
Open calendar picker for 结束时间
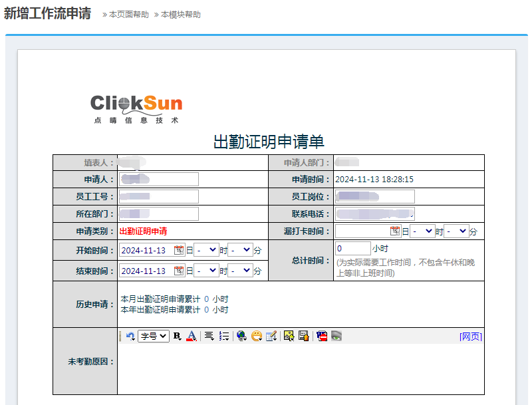(178, 271)
